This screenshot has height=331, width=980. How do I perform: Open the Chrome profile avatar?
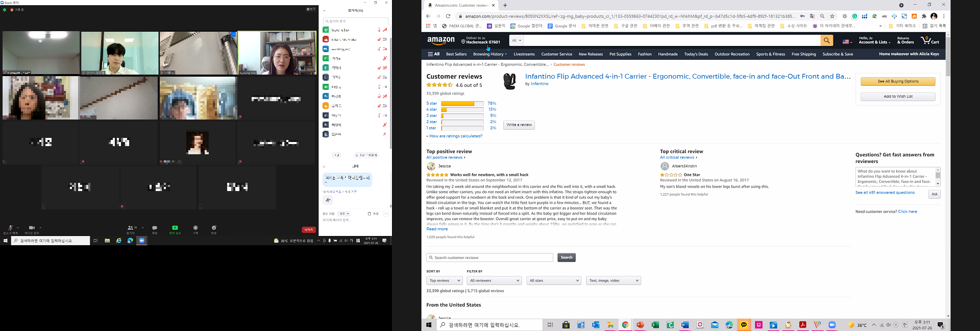pyautogui.click(x=934, y=16)
